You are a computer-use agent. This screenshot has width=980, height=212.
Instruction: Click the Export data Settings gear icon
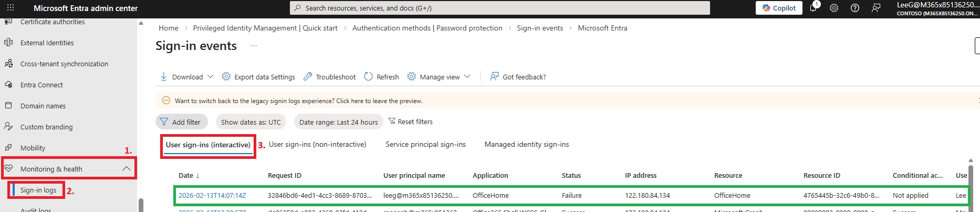[226, 77]
